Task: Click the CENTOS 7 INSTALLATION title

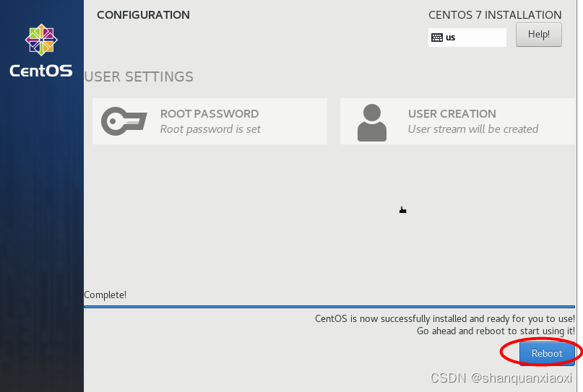Action: pyautogui.click(x=495, y=15)
